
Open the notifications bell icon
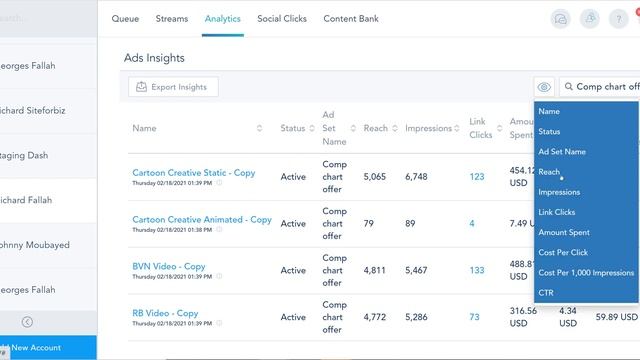590,19
